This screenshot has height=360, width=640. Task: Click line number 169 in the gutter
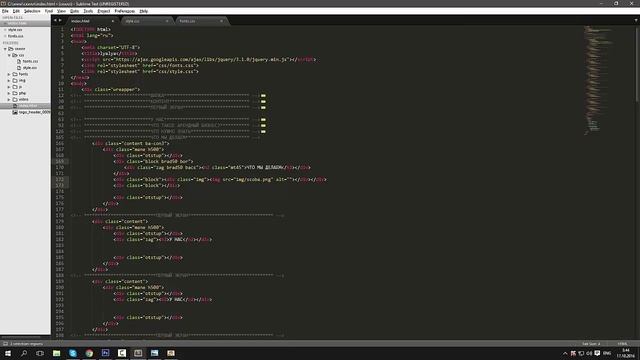coord(60,162)
